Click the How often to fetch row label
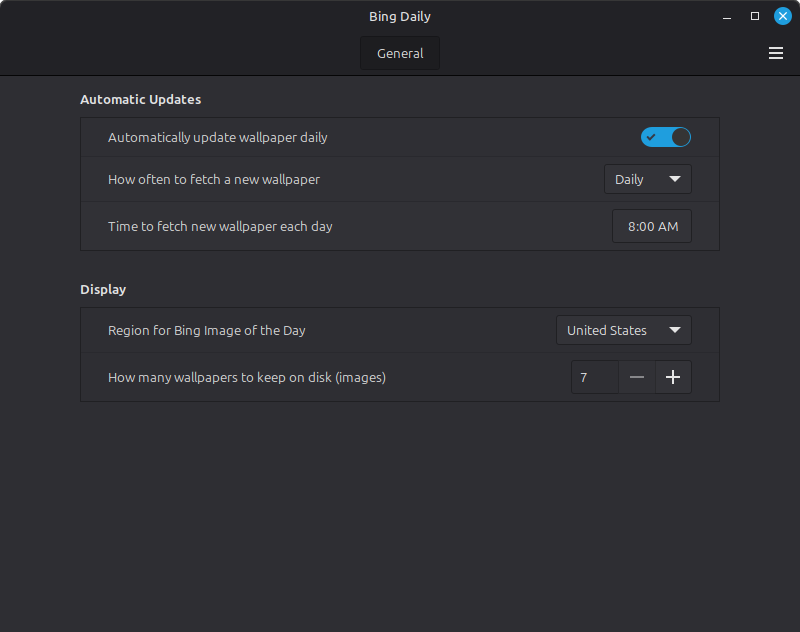The image size is (800, 632). pyautogui.click(x=214, y=180)
